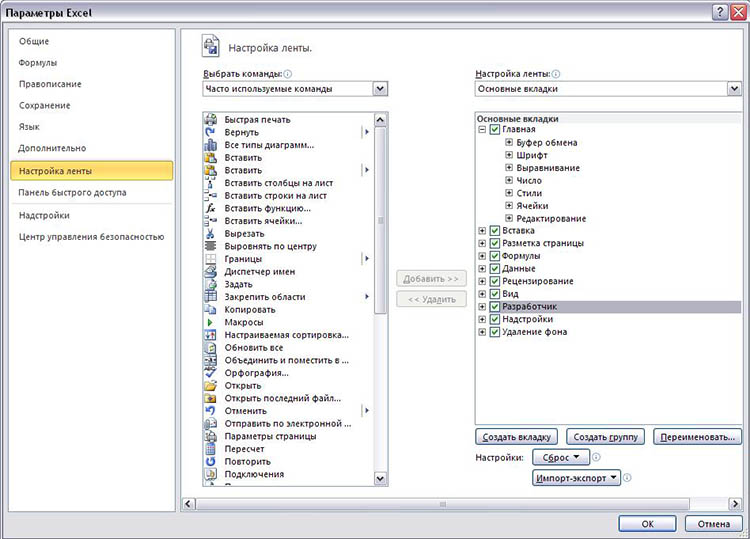Select the Вставить столбцы на лист icon

tap(210, 183)
